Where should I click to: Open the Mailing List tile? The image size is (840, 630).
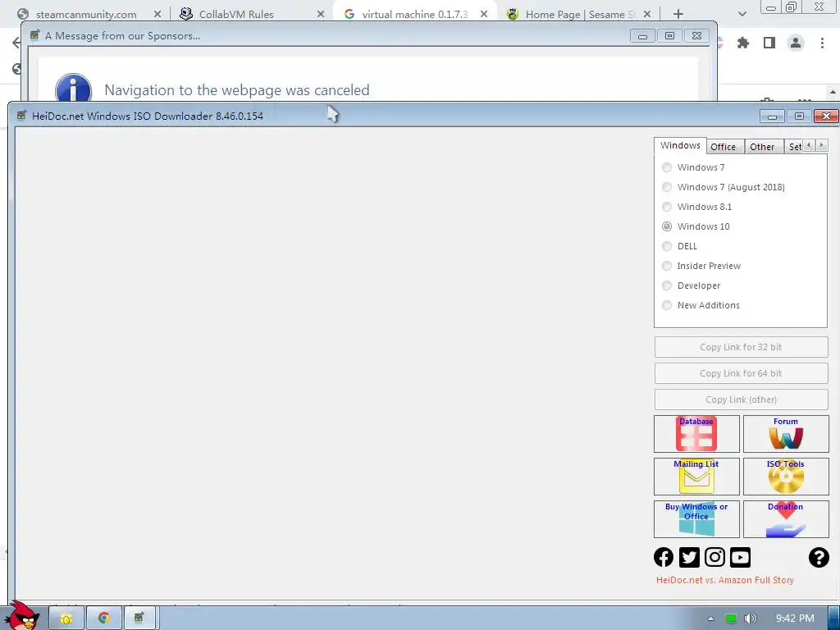click(696, 477)
